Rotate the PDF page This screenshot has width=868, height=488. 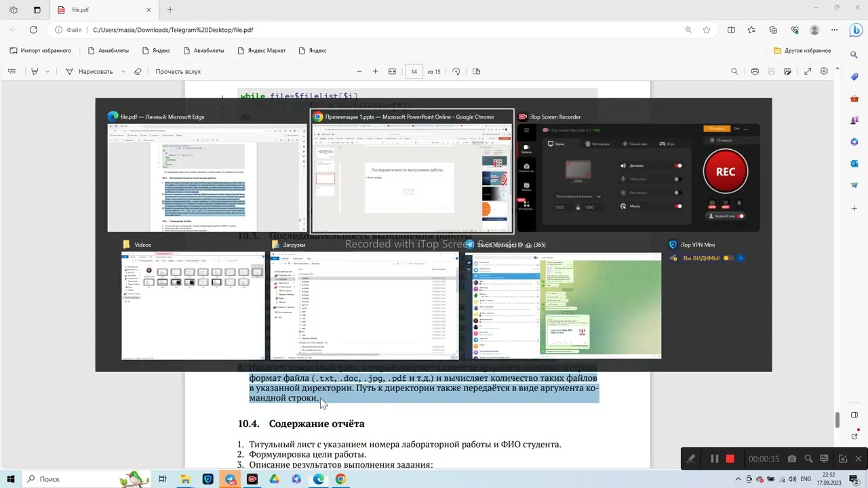[456, 71]
